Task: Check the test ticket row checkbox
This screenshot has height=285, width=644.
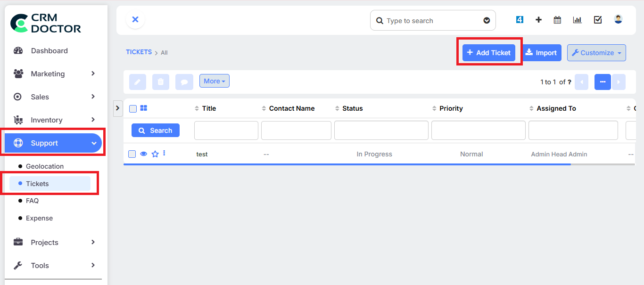Action: click(132, 154)
